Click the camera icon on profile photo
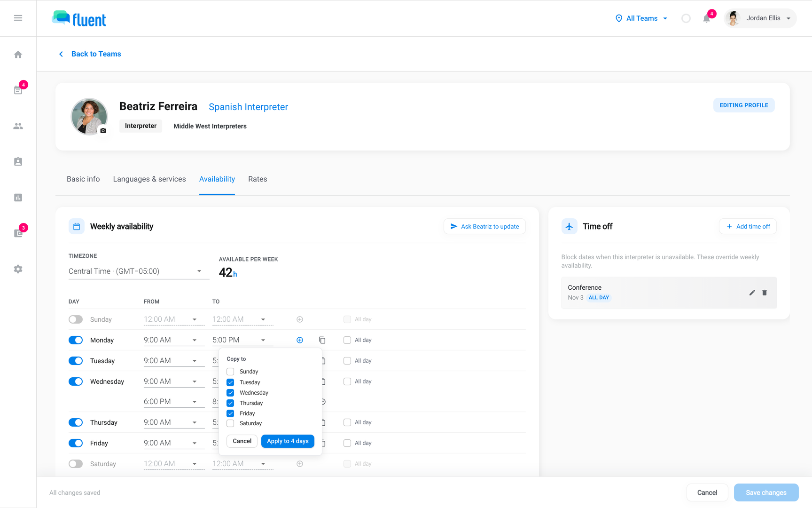Image resolution: width=812 pixels, height=508 pixels. 103,131
